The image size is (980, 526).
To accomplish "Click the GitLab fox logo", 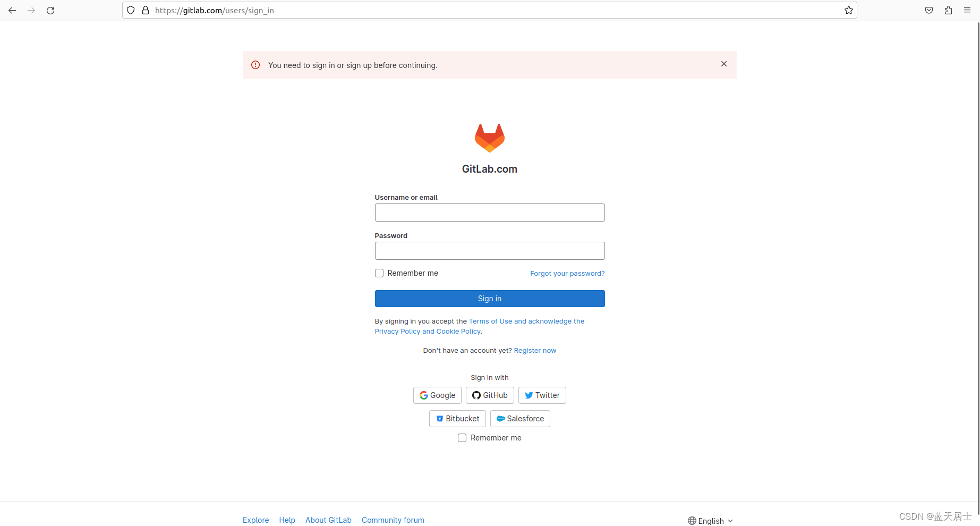I will pos(490,138).
